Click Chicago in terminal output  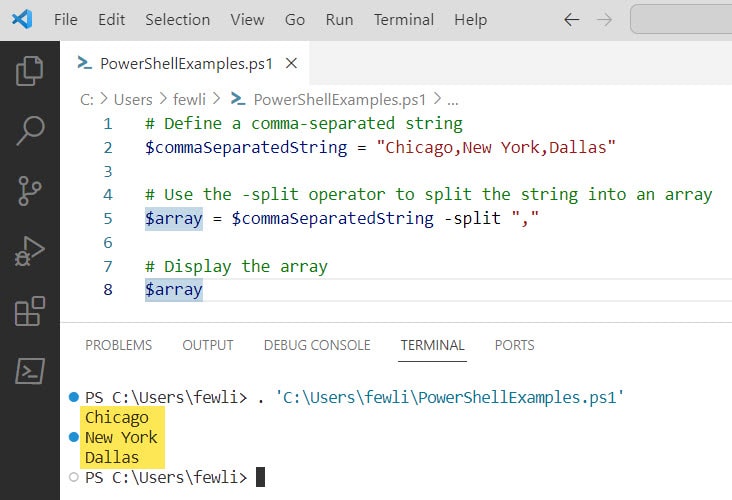pyautogui.click(x=117, y=417)
